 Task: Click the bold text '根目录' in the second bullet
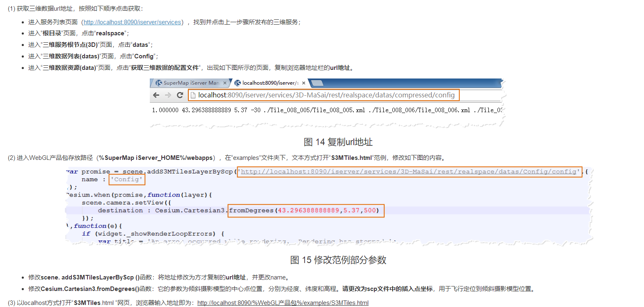click(52, 33)
